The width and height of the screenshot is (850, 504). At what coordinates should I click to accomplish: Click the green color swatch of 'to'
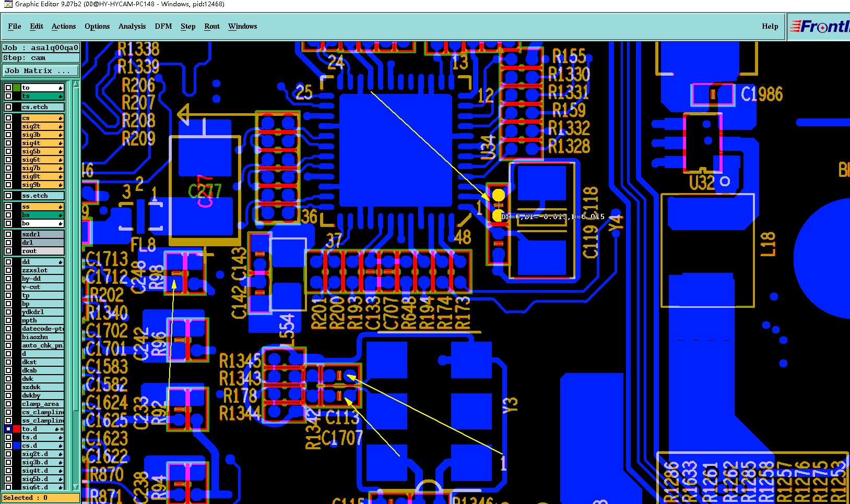pos(17,88)
